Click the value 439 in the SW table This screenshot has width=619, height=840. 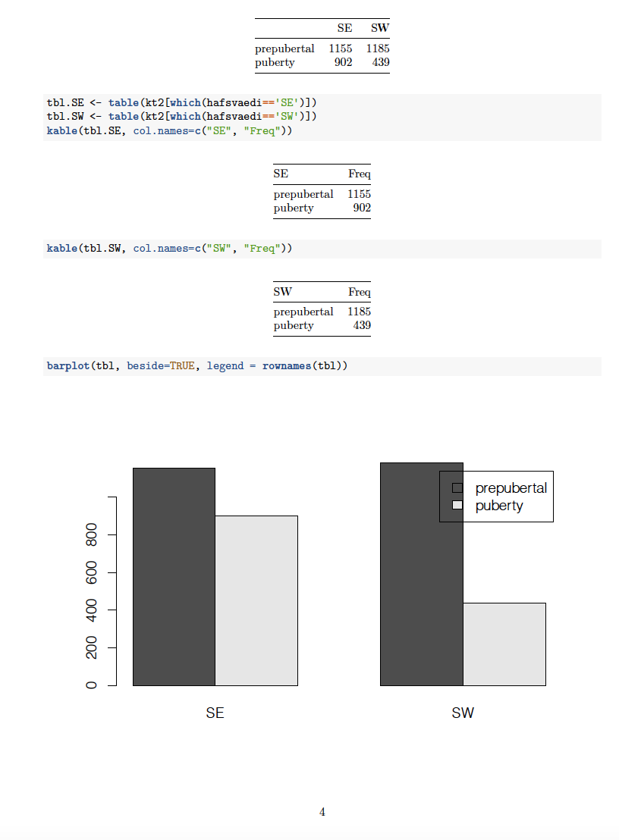click(x=362, y=325)
